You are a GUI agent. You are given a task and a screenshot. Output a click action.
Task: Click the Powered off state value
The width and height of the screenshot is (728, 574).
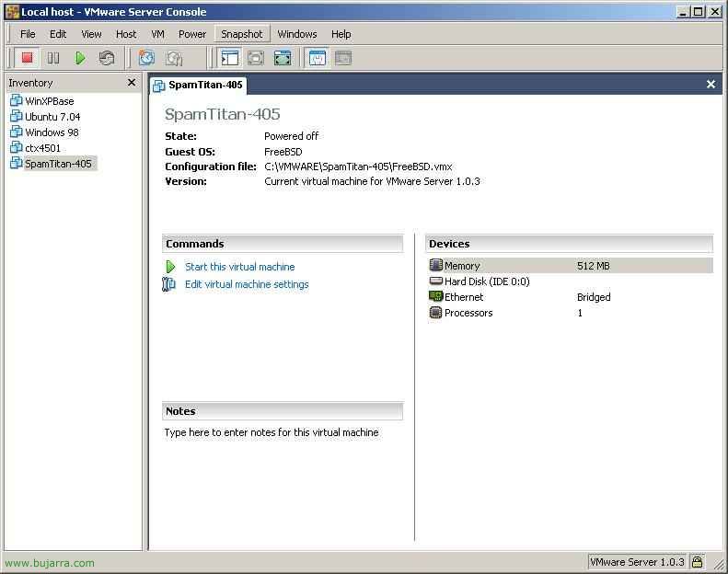[291, 136]
